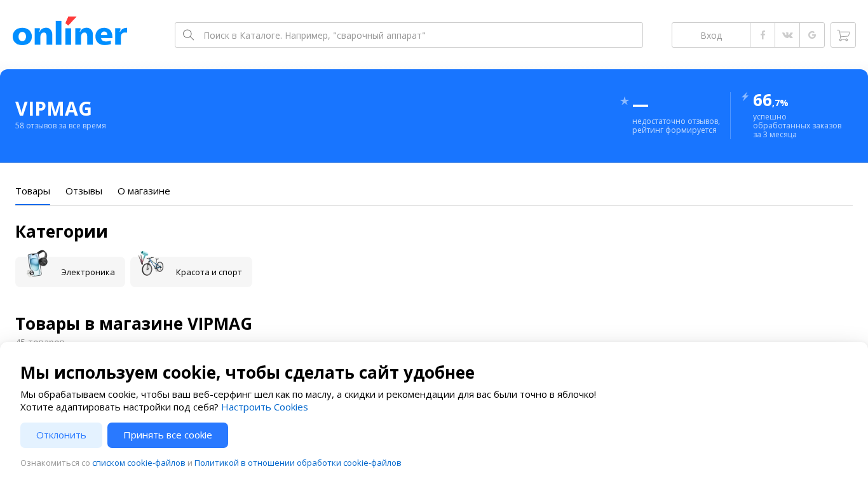Open the Отзывы tab

tap(84, 191)
